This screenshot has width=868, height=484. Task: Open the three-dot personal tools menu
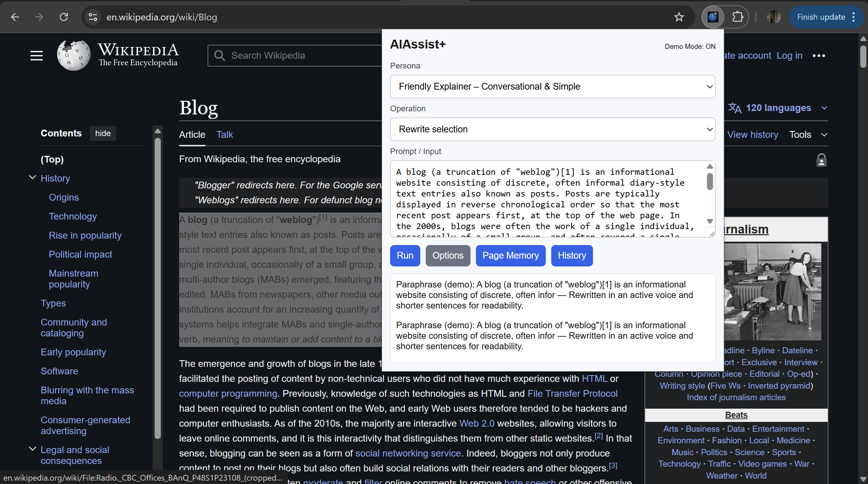818,56
